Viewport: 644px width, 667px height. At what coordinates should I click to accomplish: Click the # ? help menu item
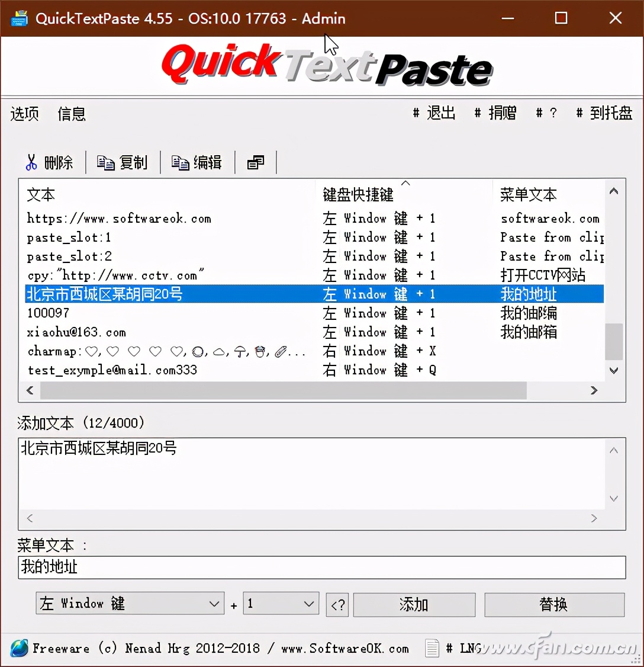546,113
